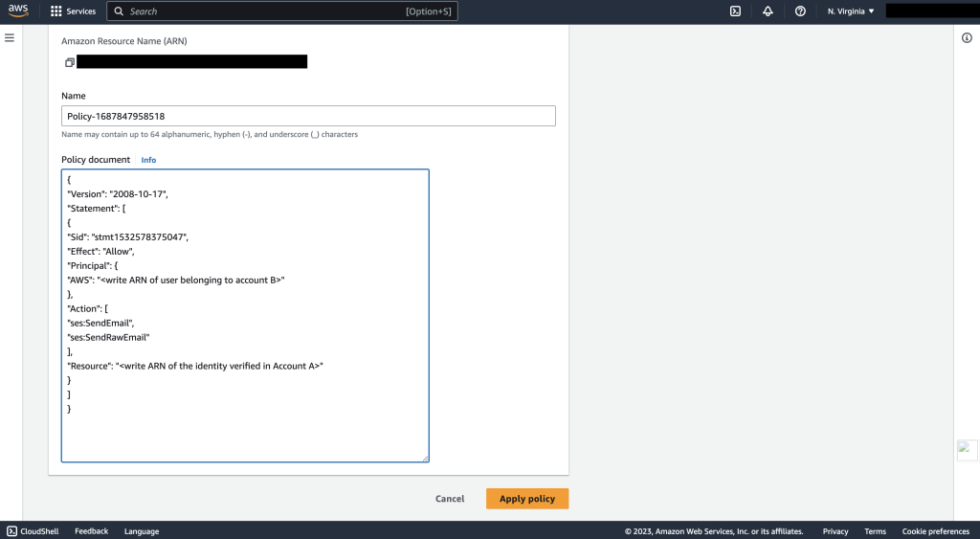Open Cookie preferences
The image size is (980, 539).
936,531
